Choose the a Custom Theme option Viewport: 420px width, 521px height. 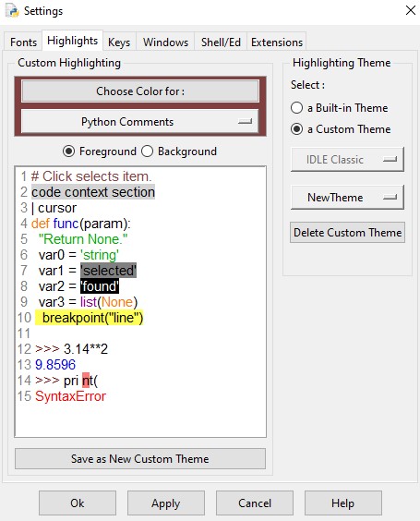(x=296, y=129)
